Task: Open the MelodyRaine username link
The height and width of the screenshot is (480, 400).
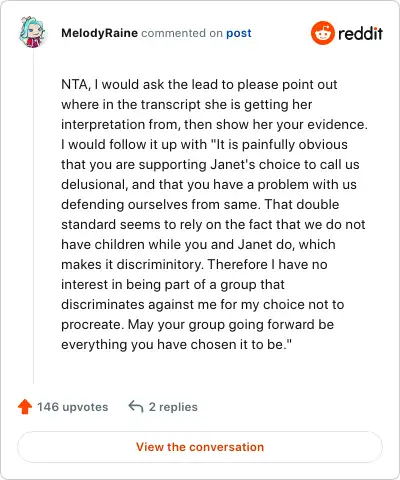Action: coord(99,33)
